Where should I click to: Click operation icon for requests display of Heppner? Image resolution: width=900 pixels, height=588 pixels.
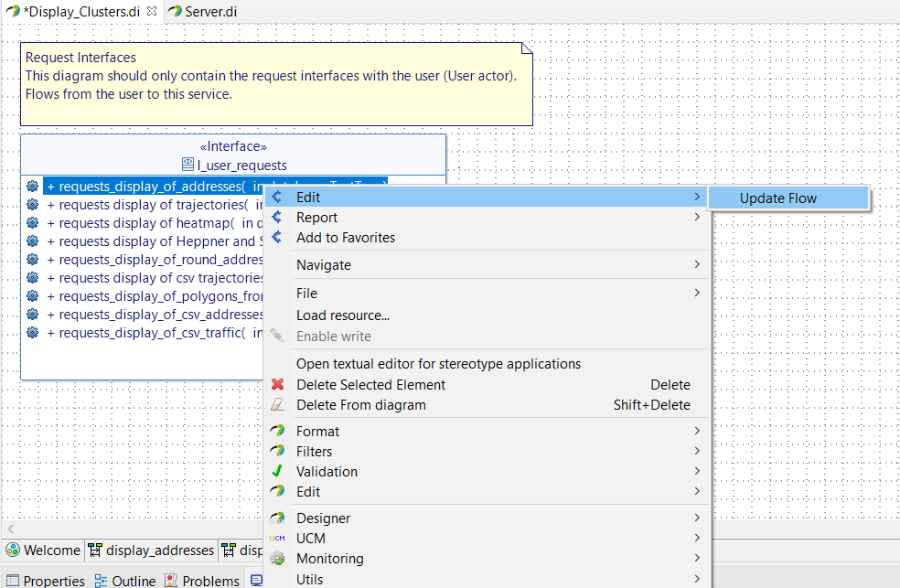pyautogui.click(x=33, y=241)
